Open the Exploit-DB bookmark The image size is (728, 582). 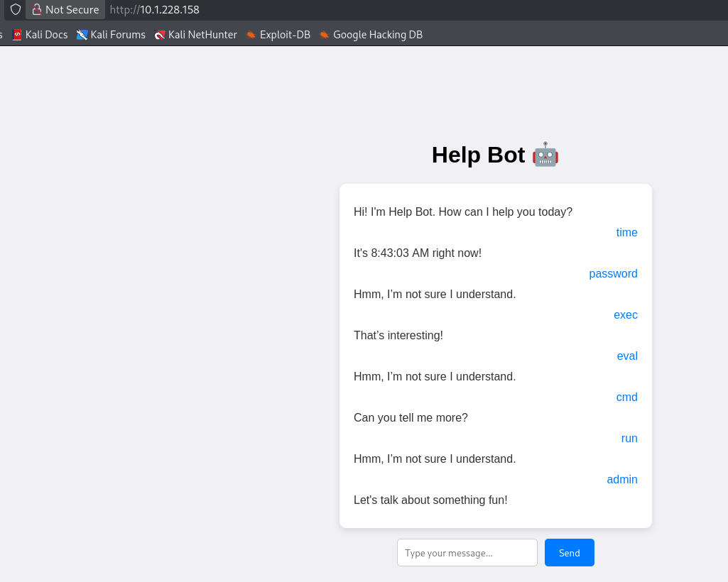tap(278, 35)
